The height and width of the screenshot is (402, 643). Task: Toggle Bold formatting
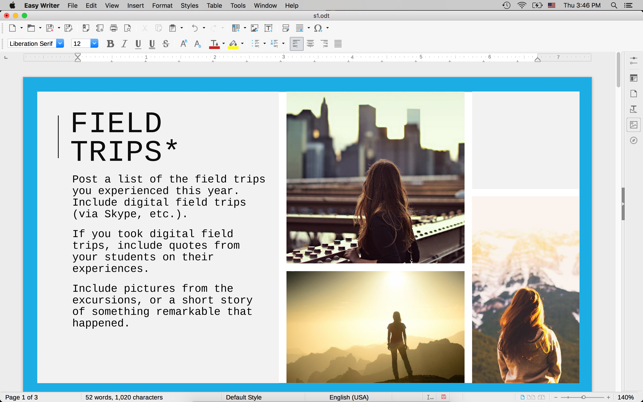click(x=110, y=44)
